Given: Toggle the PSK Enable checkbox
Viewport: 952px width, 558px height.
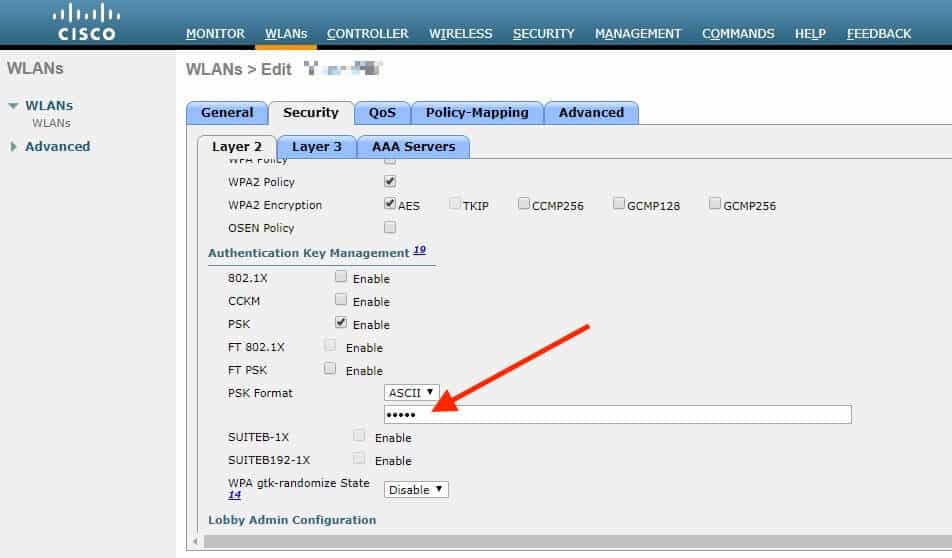Looking at the screenshot, I should [x=341, y=322].
